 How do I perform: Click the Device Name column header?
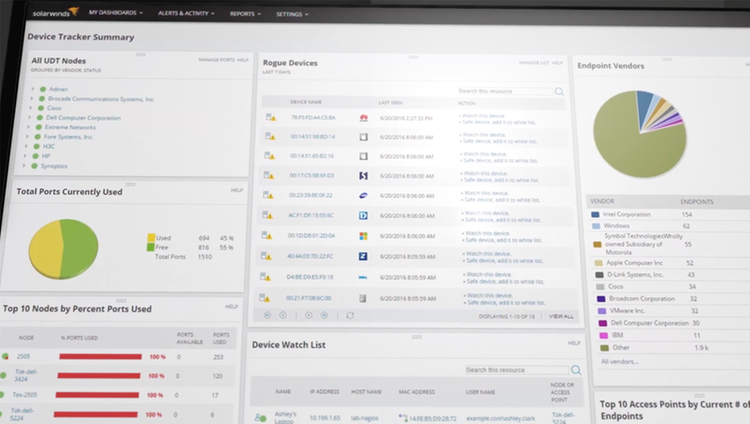(x=306, y=102)
